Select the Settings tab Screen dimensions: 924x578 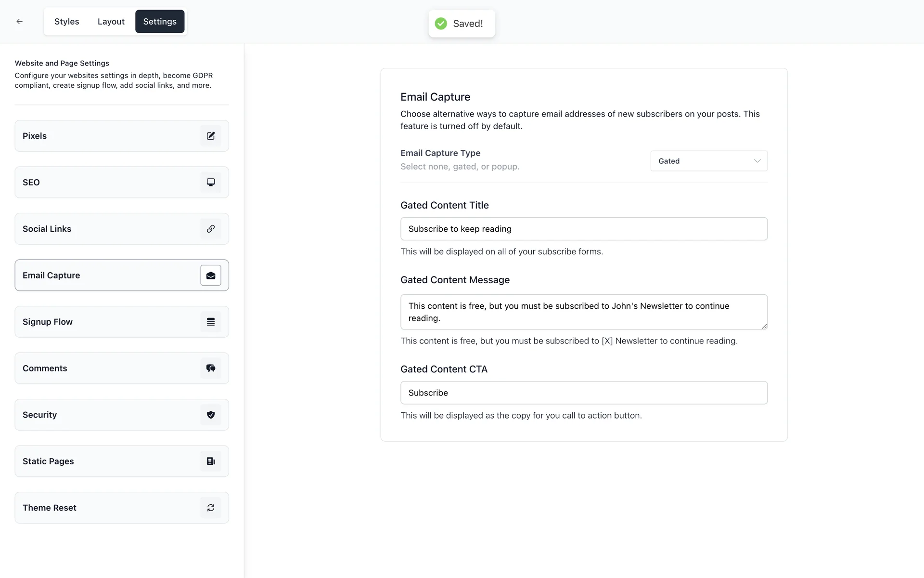coord(160,22)
